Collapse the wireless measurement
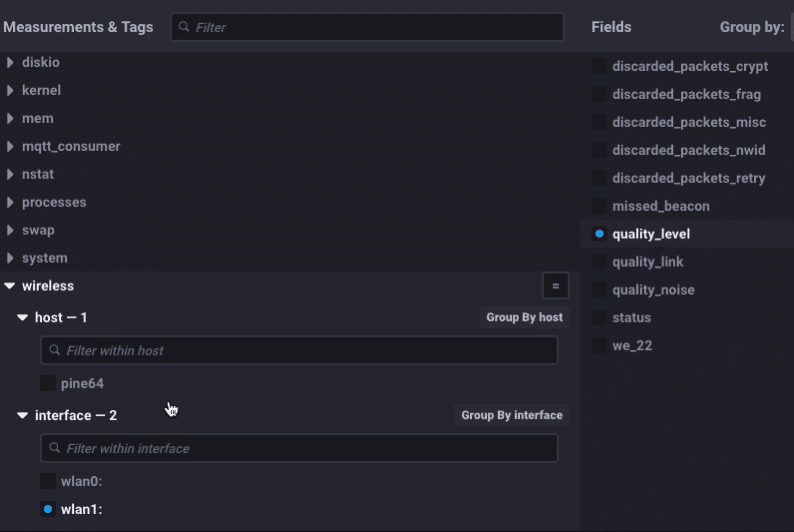This screenshot has width=794, height=532. click(10, 286)
